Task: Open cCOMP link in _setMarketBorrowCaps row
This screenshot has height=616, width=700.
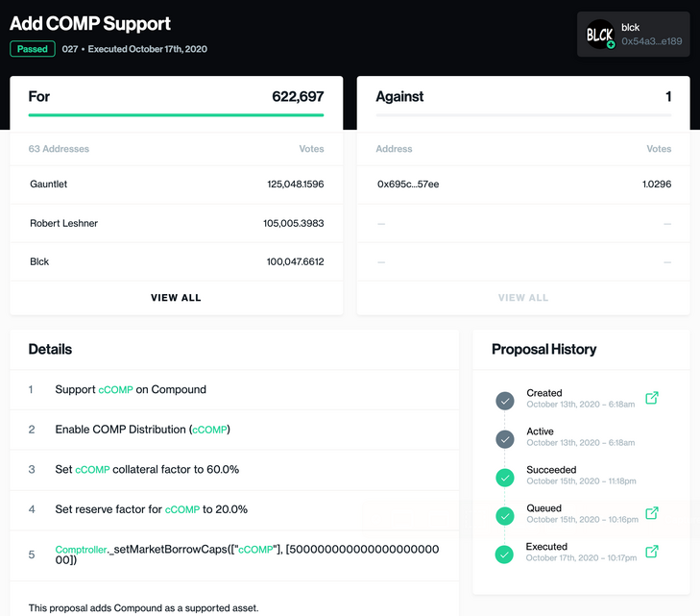Action: pos(255,549)
